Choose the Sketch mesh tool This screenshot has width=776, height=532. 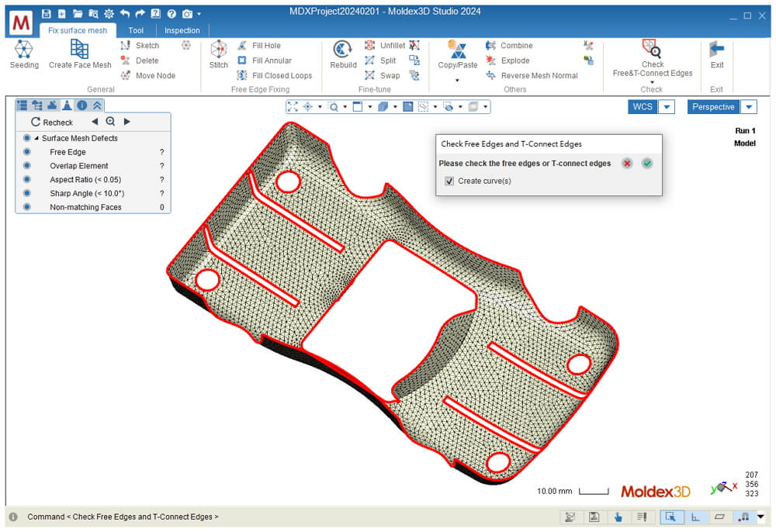coord(140,46)
